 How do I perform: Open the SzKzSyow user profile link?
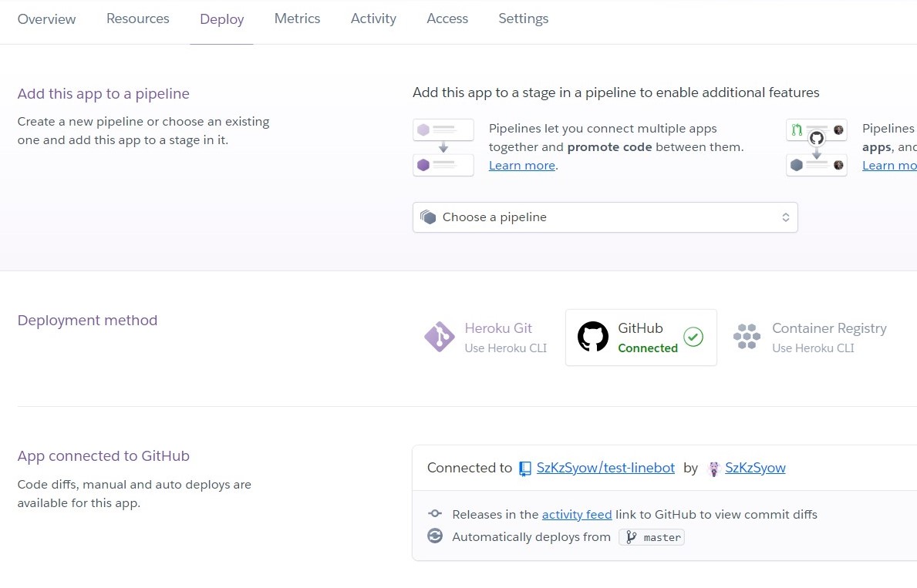tap(755, 468)
